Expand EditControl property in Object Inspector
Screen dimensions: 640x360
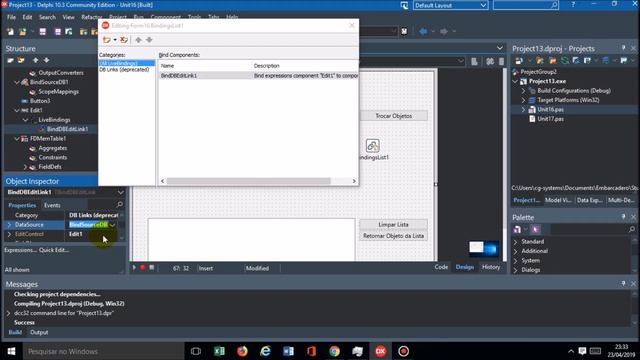coord(9,234)
